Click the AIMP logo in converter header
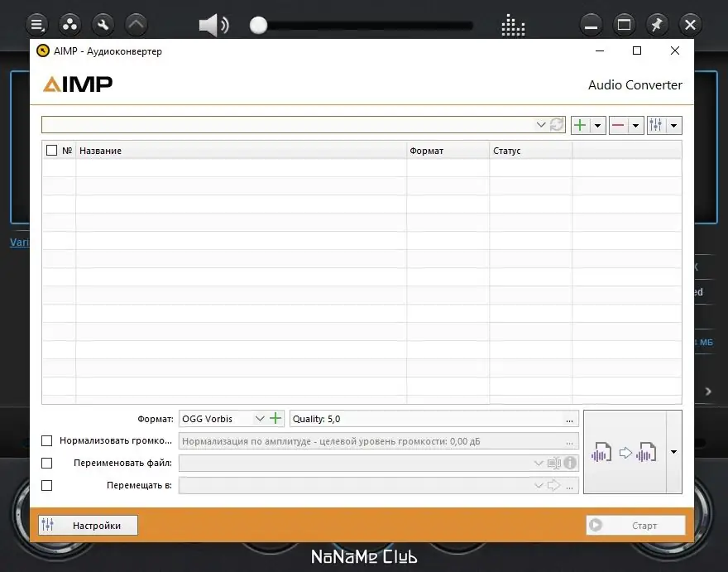The image size is (728, 572). click(78, 84)
